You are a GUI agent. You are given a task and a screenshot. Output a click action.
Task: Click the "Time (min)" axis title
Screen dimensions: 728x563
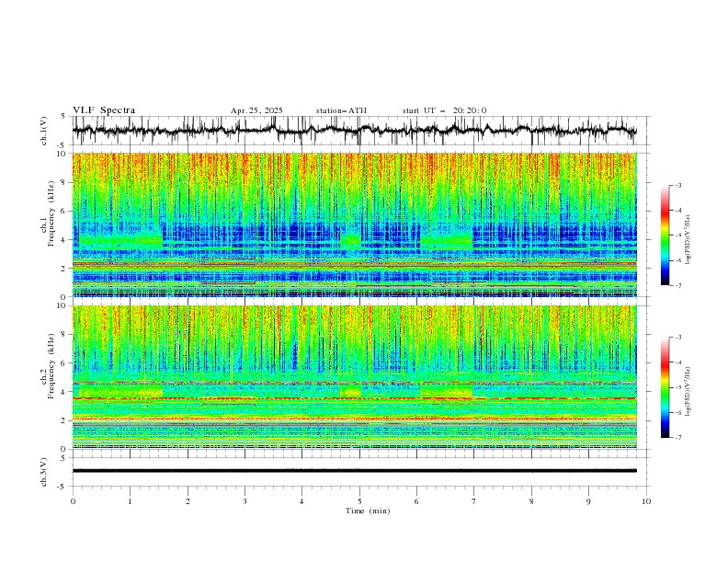click(368, 511)
